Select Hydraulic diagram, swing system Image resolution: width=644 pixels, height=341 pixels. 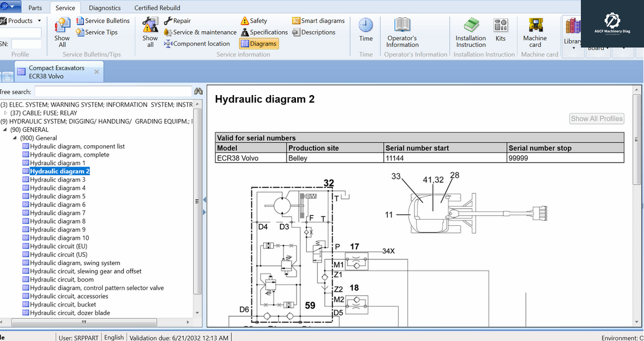(75, 263)
